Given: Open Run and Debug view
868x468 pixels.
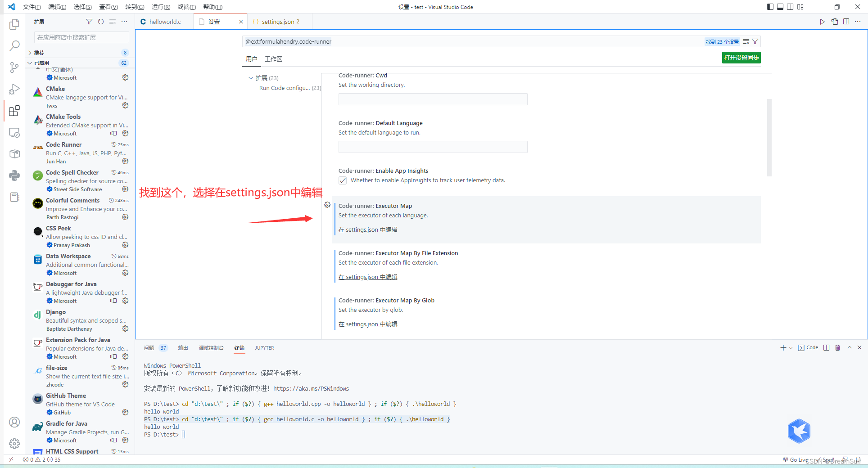Looking at the screenshot, I should pos(14,89).
